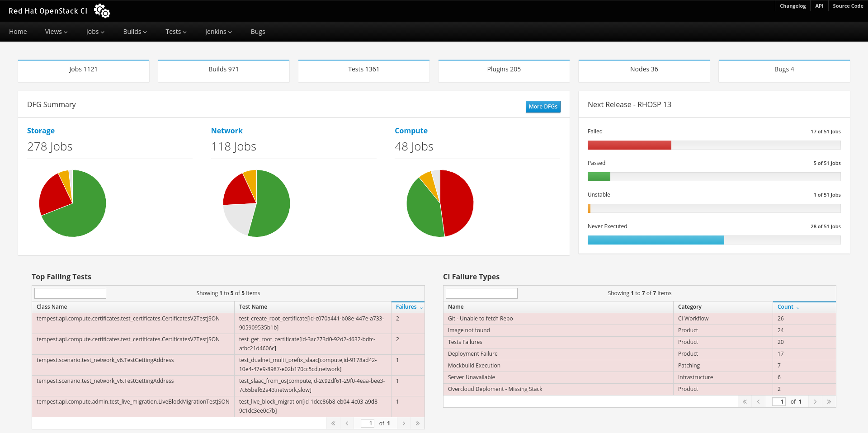Open the Tests 1361 summary card
Image resolution: width=868 pixels, height=433 pixels.
click(x=364, y=71)
